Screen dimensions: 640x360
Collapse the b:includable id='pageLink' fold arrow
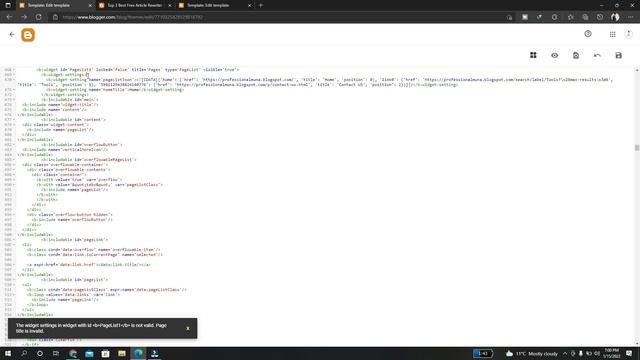point(13,240)
